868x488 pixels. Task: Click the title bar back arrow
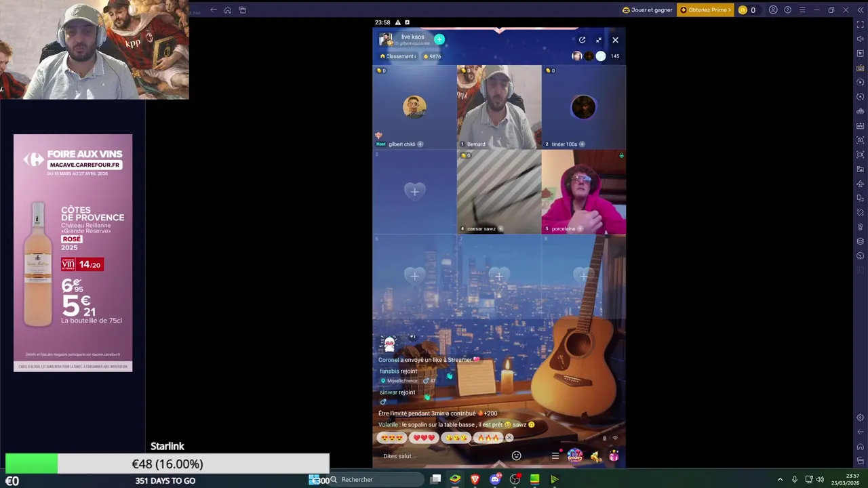(214, 9)
